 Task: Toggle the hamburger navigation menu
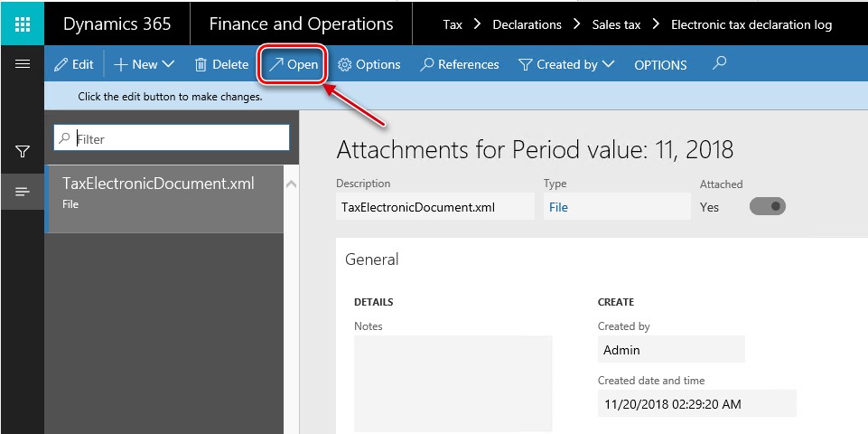click(x=23, y=64)
